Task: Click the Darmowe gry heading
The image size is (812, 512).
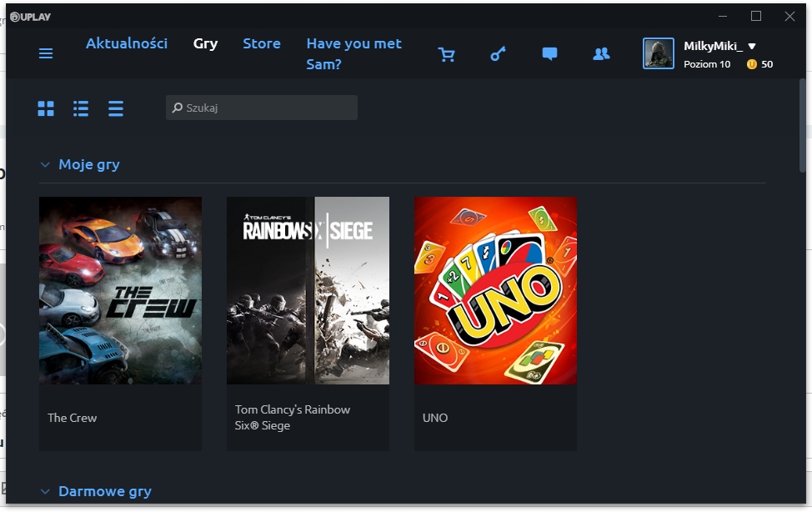Action: [105, 491]
